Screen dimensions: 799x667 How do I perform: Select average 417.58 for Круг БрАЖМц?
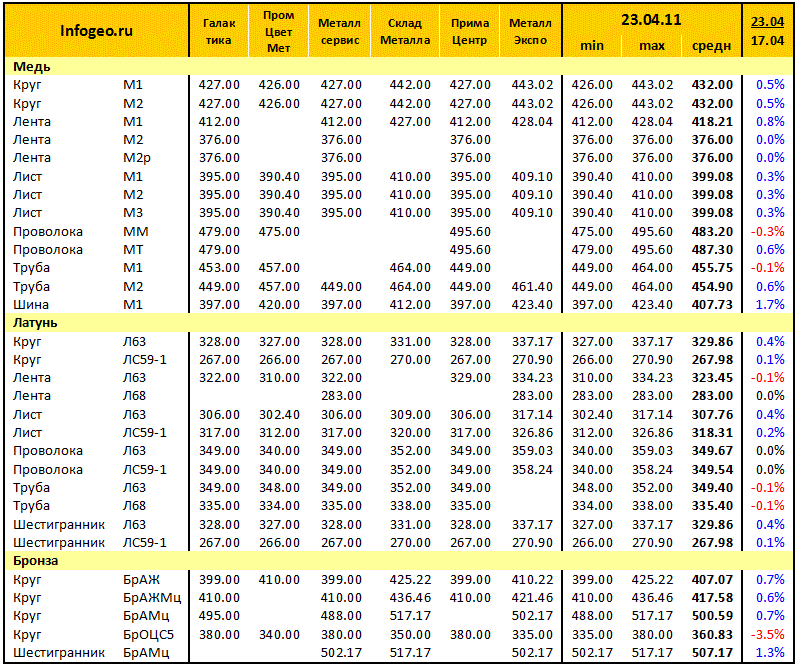tap(712, 598)
